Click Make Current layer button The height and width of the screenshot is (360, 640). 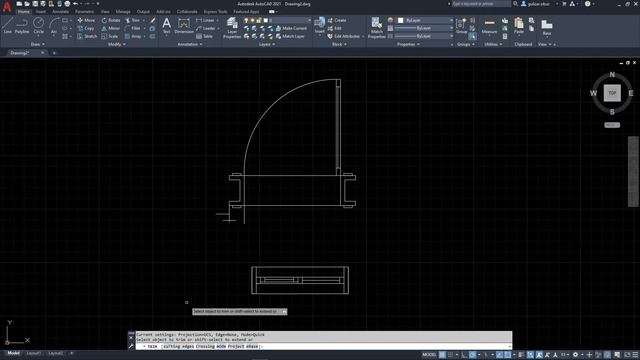point(291,28)
